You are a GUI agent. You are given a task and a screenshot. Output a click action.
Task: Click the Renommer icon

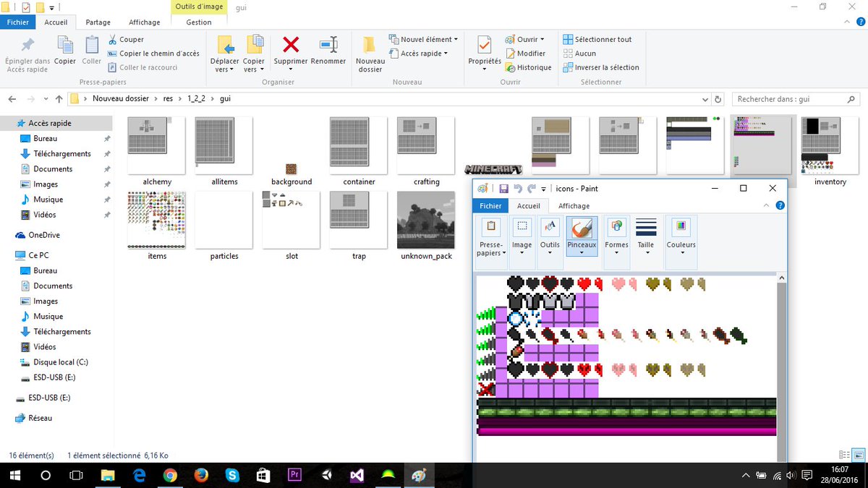click(328, 45)
